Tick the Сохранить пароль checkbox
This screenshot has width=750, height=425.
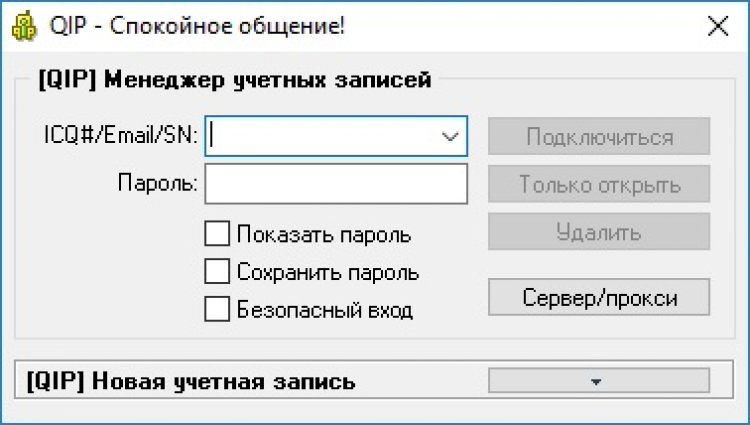(217, 271)
